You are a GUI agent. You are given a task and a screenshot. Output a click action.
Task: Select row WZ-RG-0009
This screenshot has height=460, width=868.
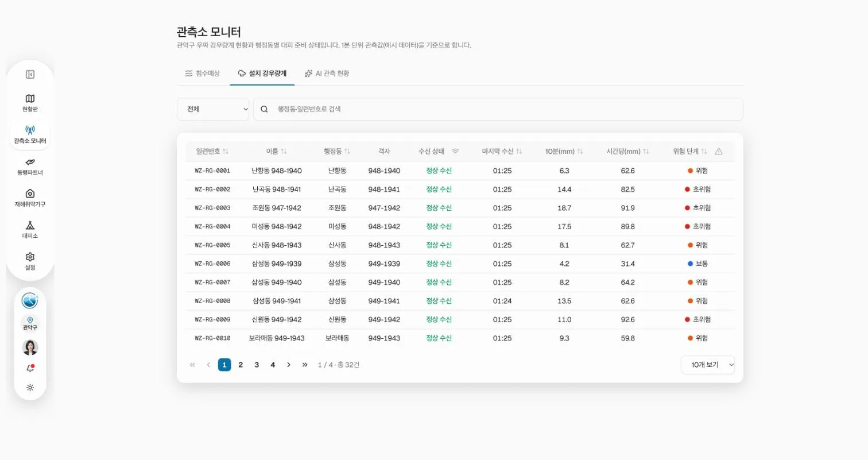[460, 319]
